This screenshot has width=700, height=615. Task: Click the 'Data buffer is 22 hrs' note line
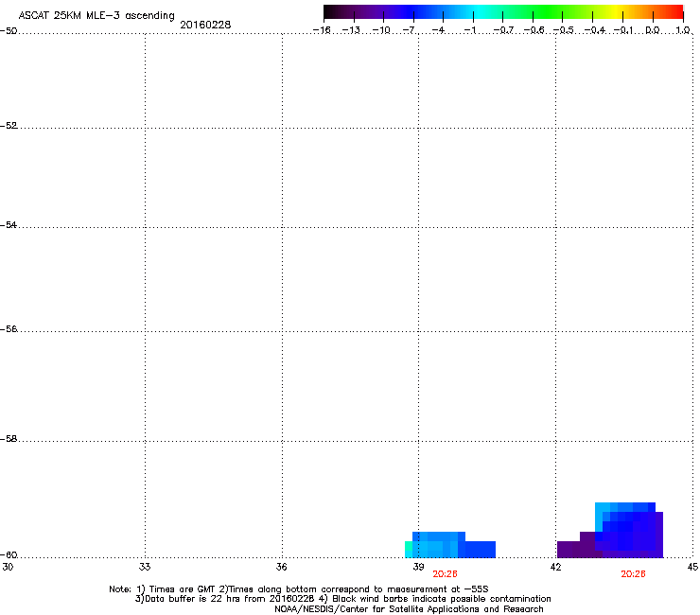[342, 599]
